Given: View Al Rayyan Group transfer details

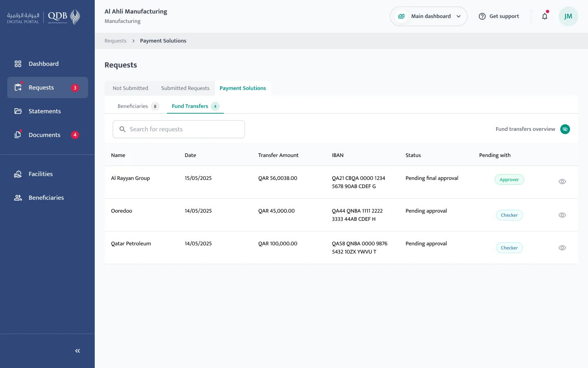Looking at the screenshot, I should click(x=562, y=182).
